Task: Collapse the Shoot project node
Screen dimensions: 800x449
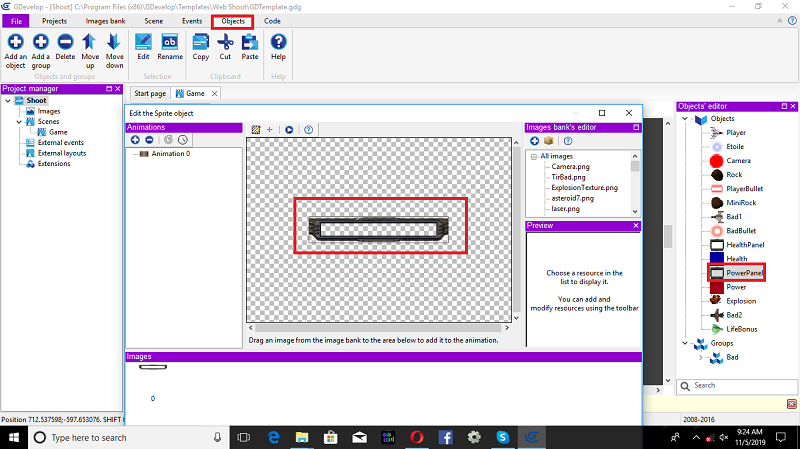Action: (x=8, y=101)
